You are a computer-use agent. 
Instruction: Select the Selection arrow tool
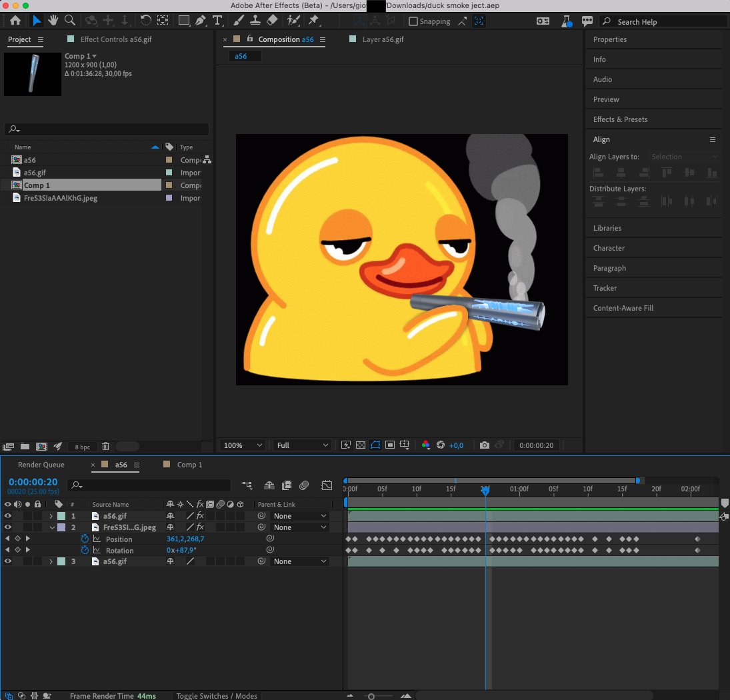coord(36,21)
